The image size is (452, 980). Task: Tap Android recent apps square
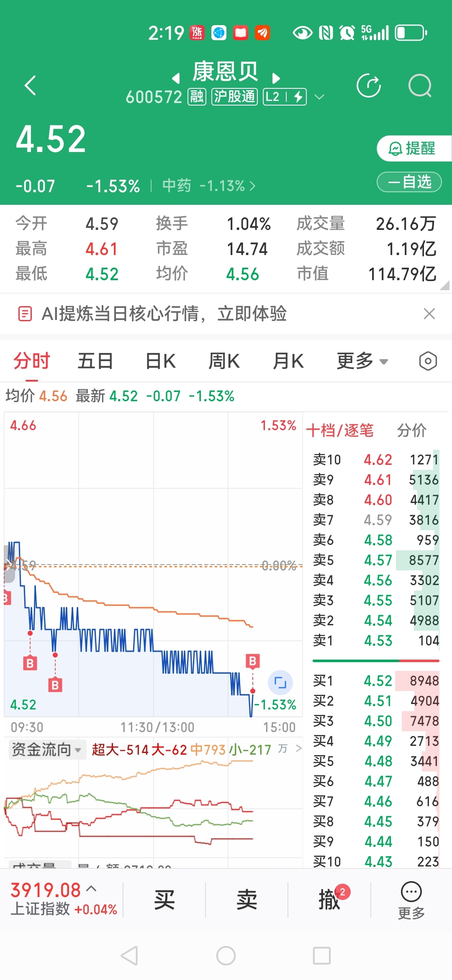pos(322,956)
